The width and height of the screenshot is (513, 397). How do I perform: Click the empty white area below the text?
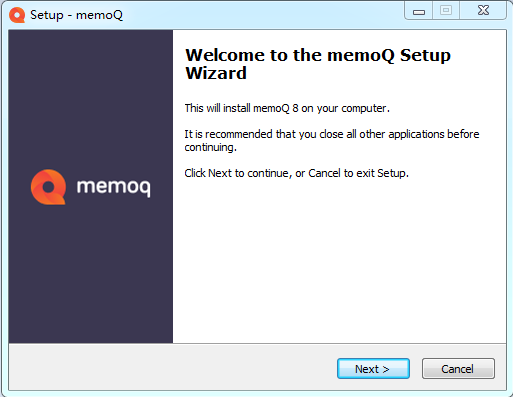coord(339,260)
